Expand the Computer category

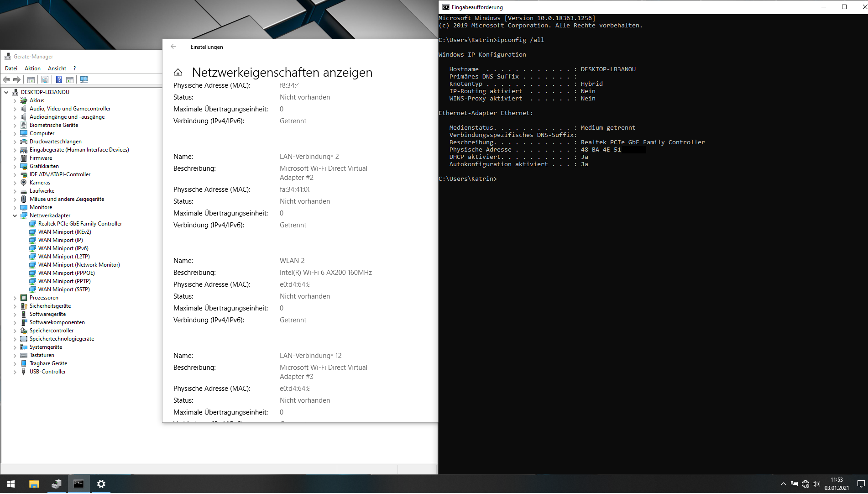[x=15, y=133]
